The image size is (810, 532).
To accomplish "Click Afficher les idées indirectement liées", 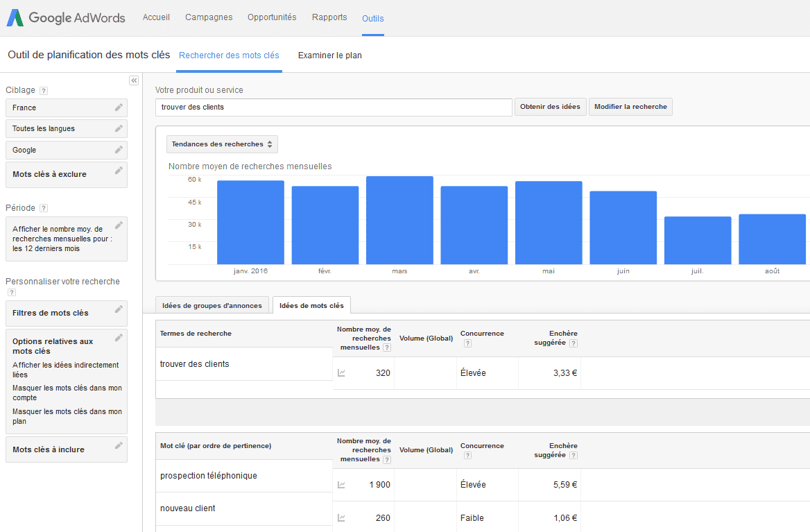I will coord(66,370).
